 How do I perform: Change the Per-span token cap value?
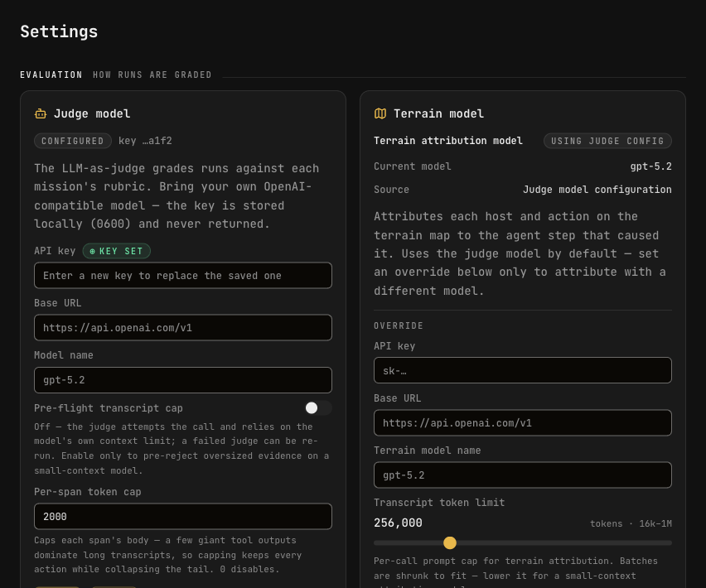pyautogui.click(x=183, y=517)
